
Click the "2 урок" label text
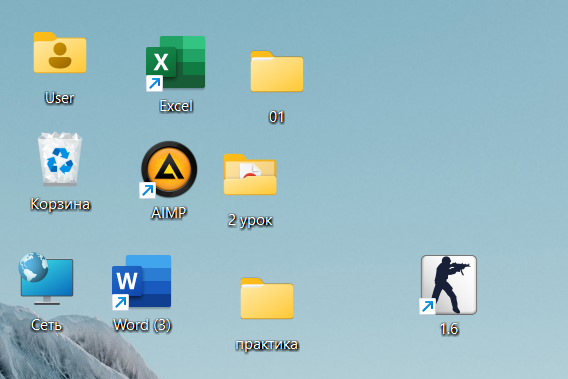250,220
